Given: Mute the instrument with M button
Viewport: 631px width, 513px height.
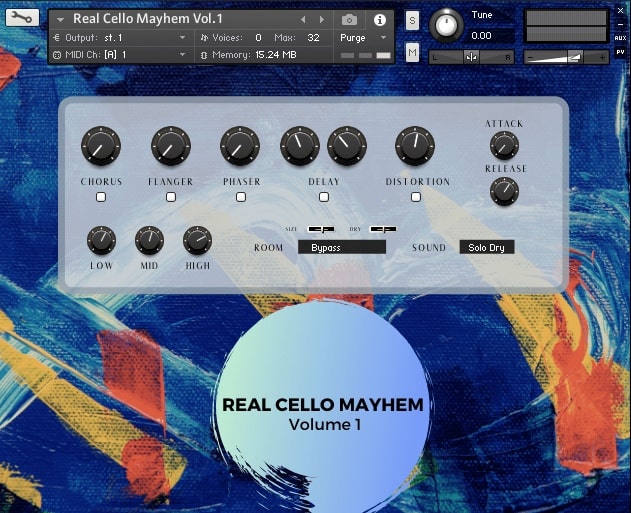Looking at the screenshot, I should [413, 52].
